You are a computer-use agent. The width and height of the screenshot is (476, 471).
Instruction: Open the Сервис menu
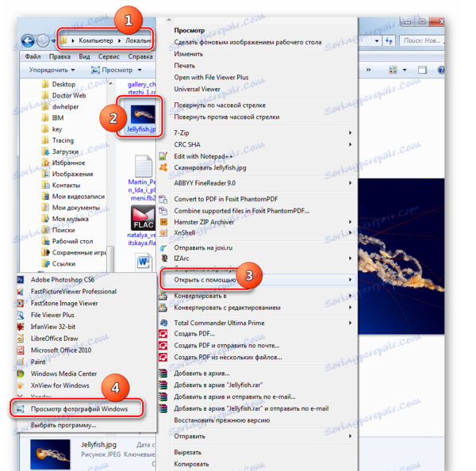pos(109,56)
